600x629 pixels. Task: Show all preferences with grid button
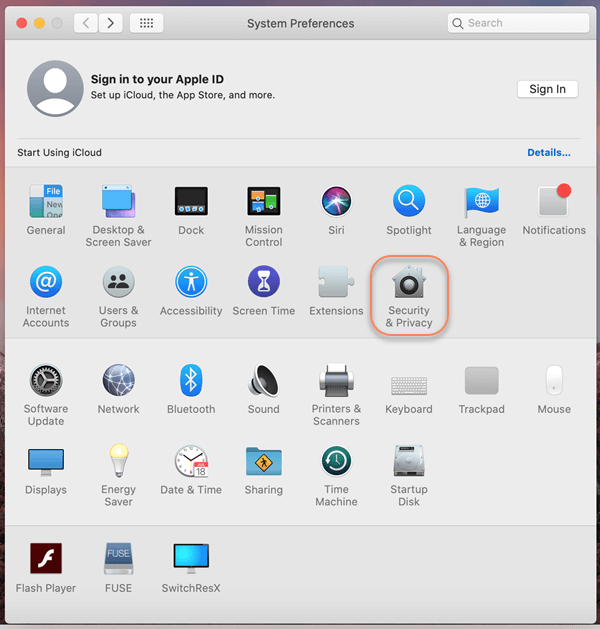tap(146, 23)
